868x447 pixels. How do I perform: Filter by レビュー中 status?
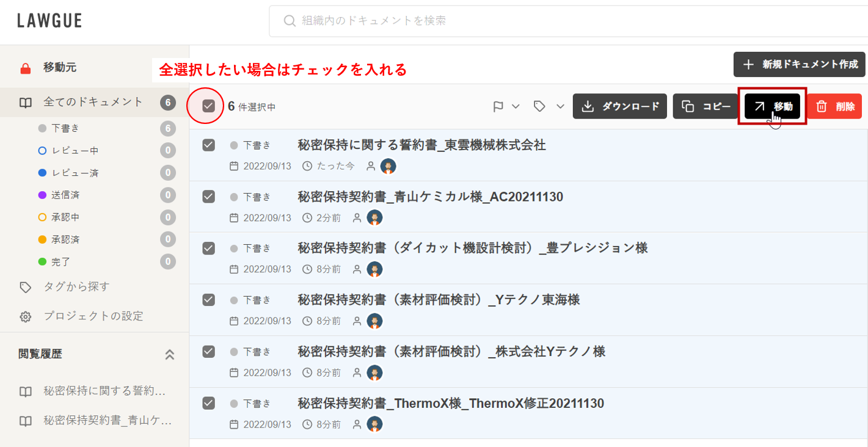(75, 151)
